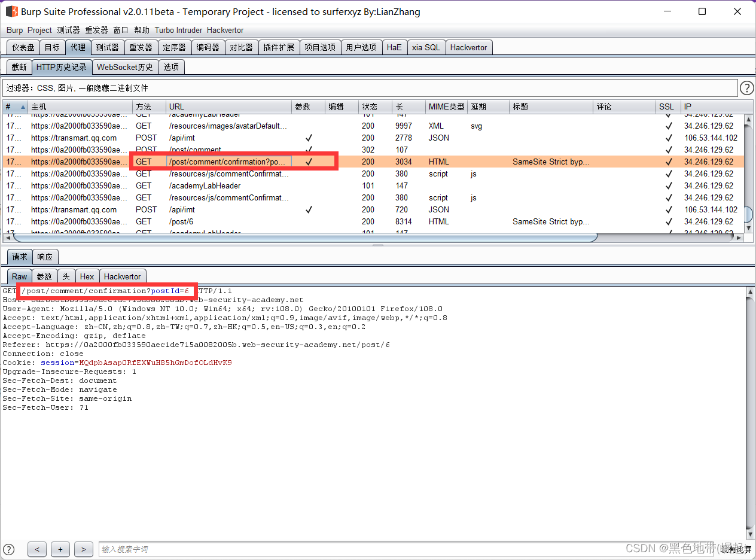Select the 请求 request tab
The image size is (756, 560).
coord(20,257)
